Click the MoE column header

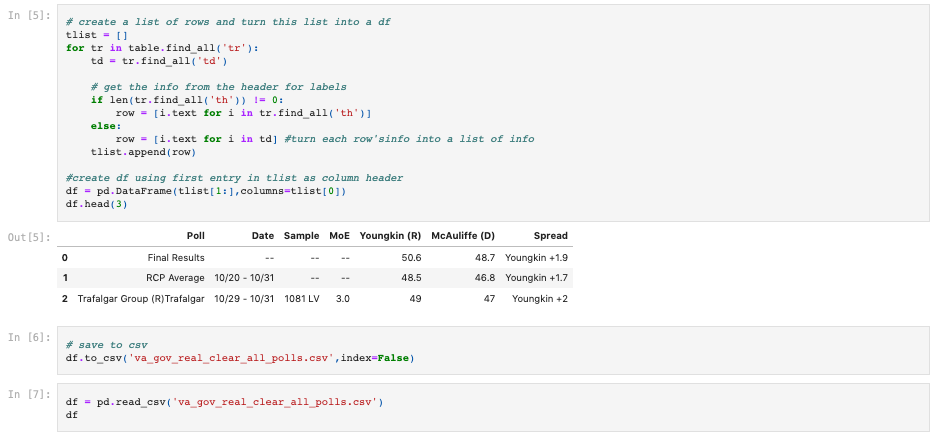click(339, 236)
